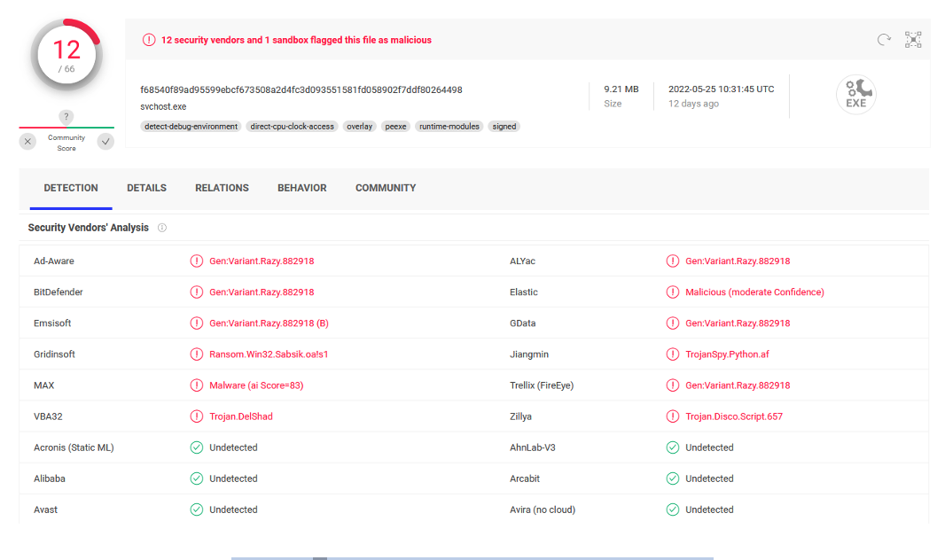
Task: Click AhnLab-V3 green check icon
Action: [x=673, y=447]
